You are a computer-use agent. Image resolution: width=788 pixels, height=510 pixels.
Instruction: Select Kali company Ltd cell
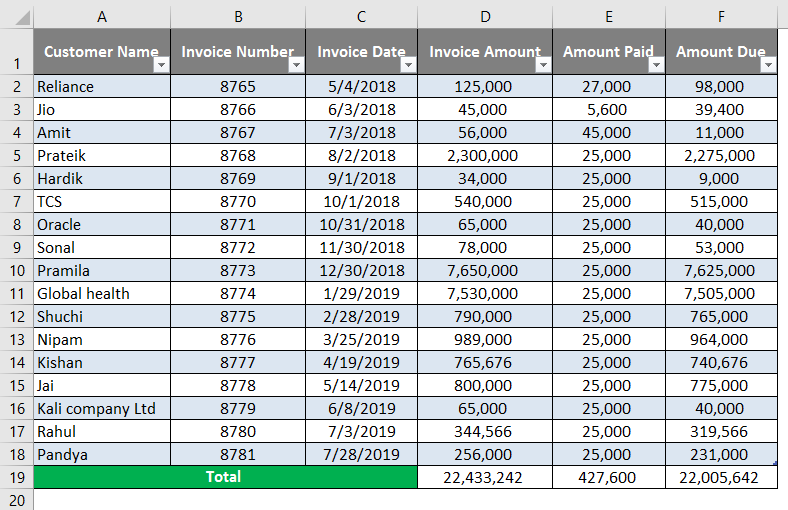[102, 409]
